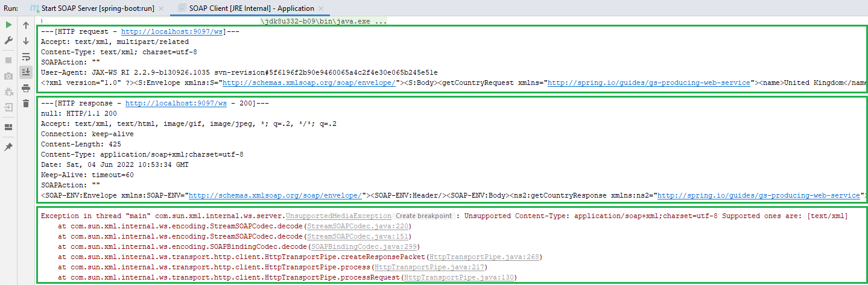Screen dimensions: 868x285
Task: Clear all console output with trash icon
Action: click(26, 104)
